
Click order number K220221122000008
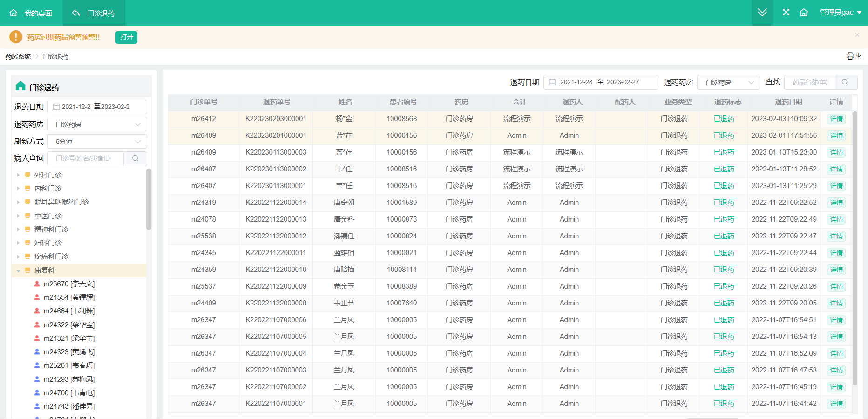coord(276,303)
